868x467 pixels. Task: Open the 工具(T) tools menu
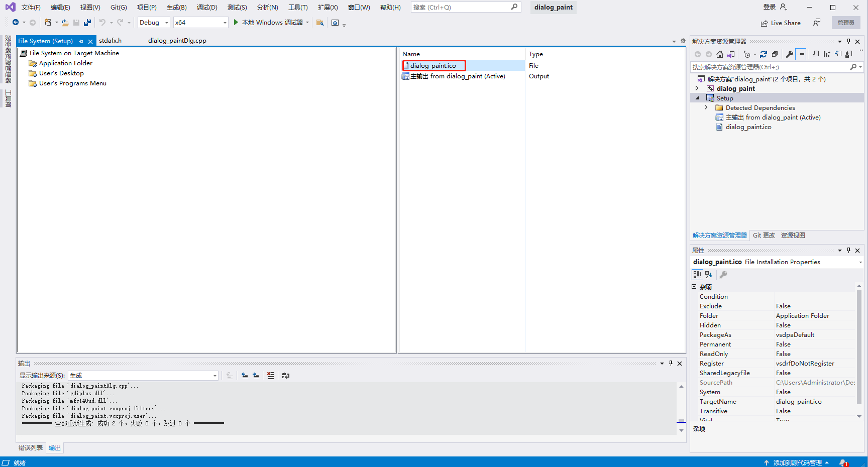pyautogui.click(x=298, y=7)
